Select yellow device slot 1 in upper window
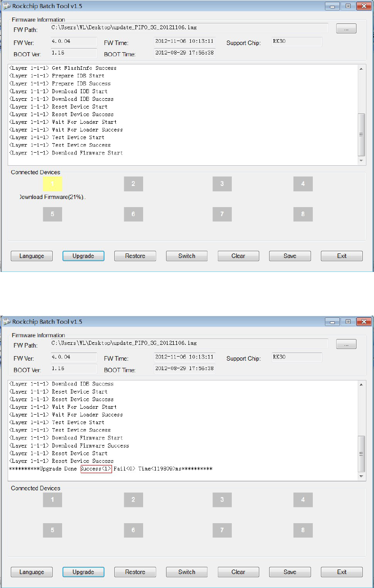This screenshot has height=588, width=374. [53, 184]
